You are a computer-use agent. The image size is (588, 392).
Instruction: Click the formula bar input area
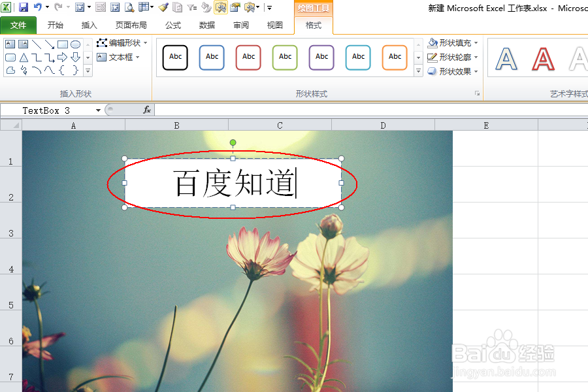[x=371, y=110]
